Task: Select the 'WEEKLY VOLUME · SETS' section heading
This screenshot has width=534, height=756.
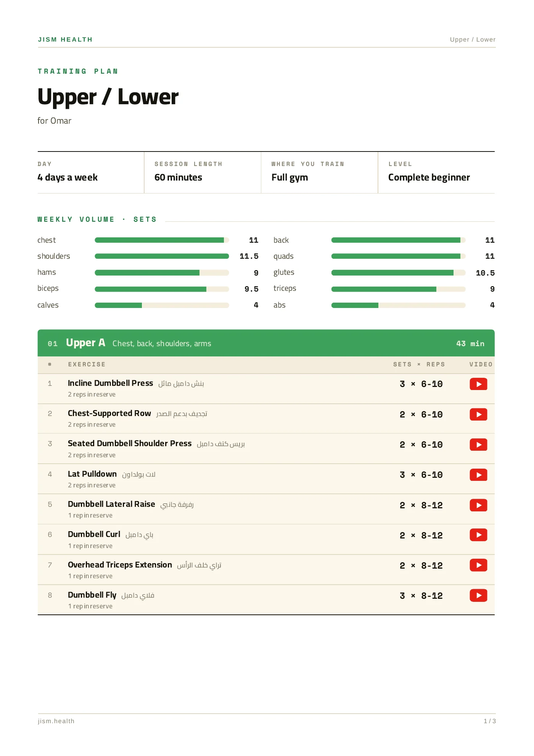Action: pos(97,219)
